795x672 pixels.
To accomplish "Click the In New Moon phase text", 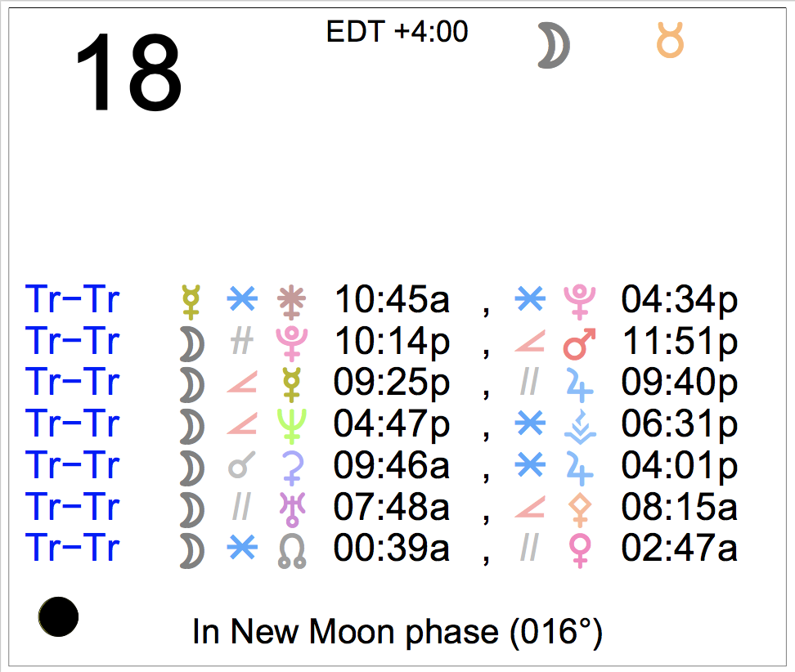I will [397, 631].
